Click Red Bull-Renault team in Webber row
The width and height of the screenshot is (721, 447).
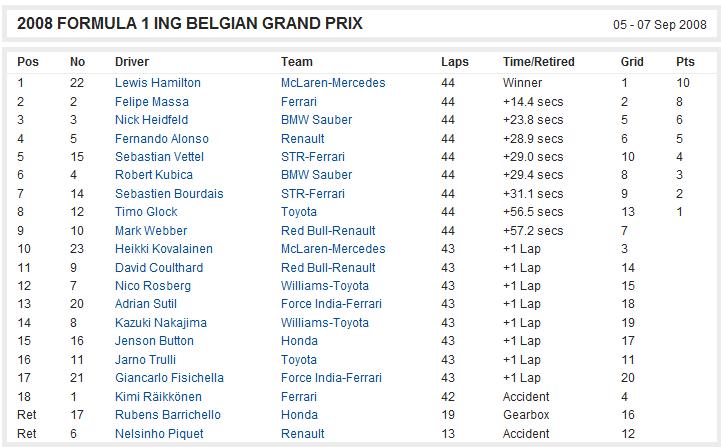tap(328, 230)
